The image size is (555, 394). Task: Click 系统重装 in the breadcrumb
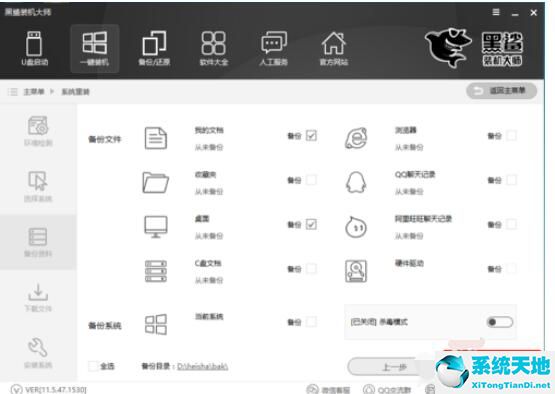75,92
